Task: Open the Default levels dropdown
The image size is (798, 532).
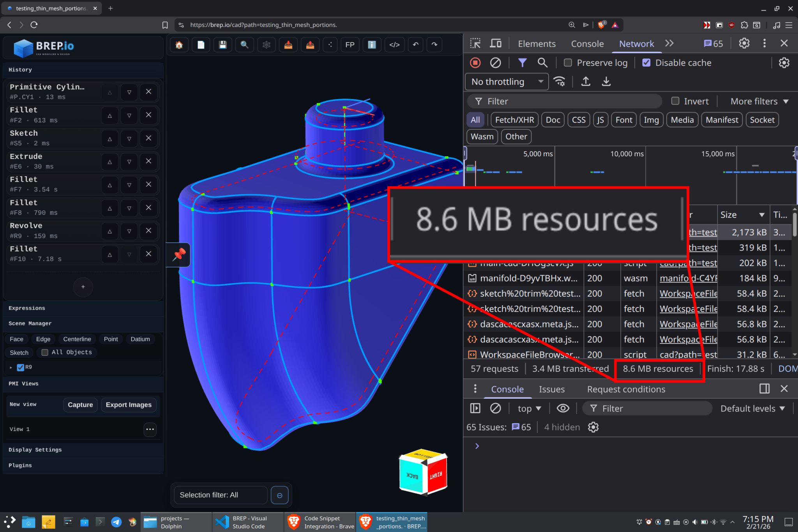Action: click(x=752, y=408)
